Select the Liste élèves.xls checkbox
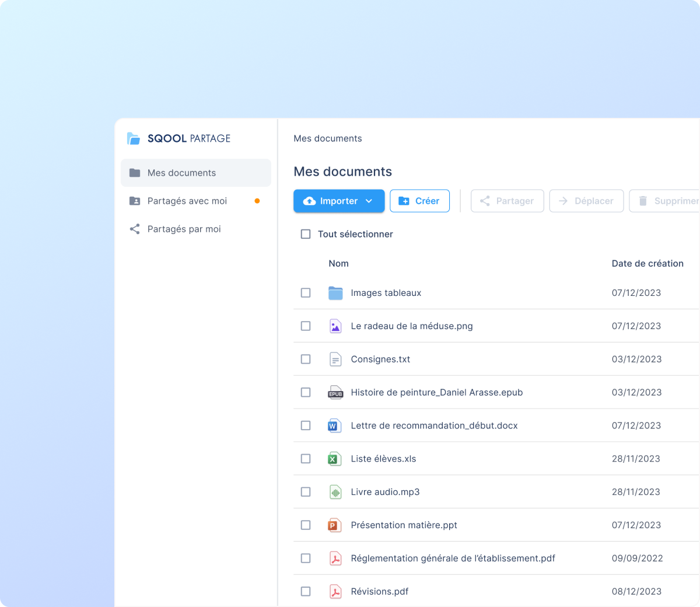The width and height of the screenshot is (700, 607). coord(306,459)
